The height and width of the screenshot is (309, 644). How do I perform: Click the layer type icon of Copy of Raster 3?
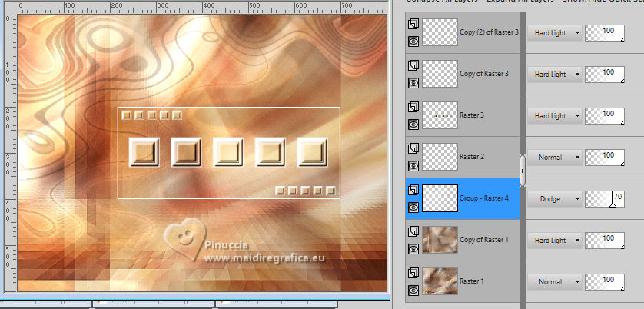[x=413, y=66]
